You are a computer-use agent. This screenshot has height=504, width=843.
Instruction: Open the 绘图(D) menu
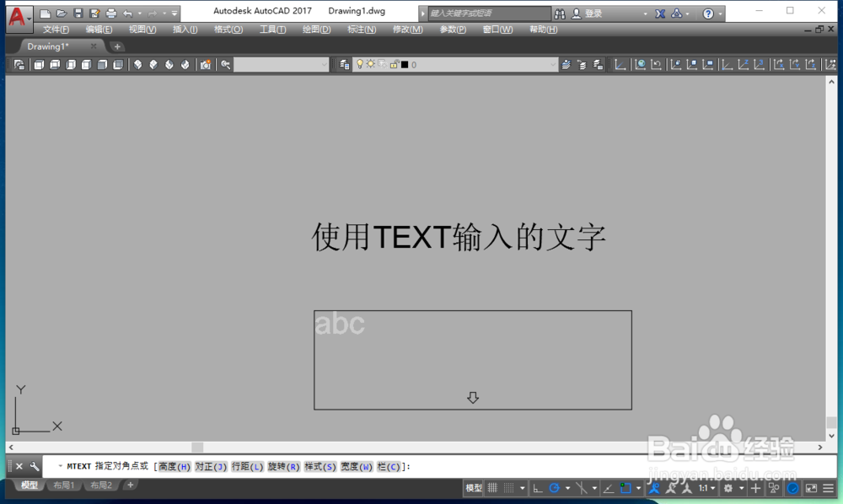coord(316,29)
